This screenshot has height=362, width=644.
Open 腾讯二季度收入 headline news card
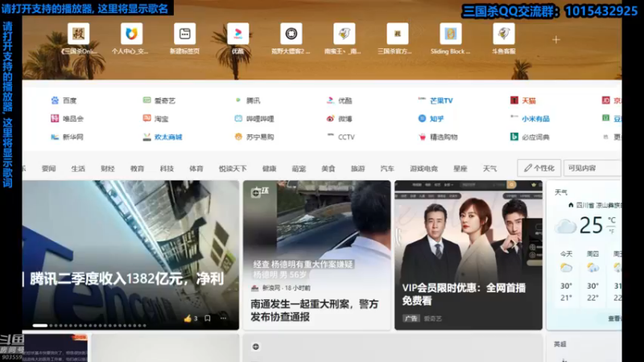pyautogui.click(x=127, y=279)
